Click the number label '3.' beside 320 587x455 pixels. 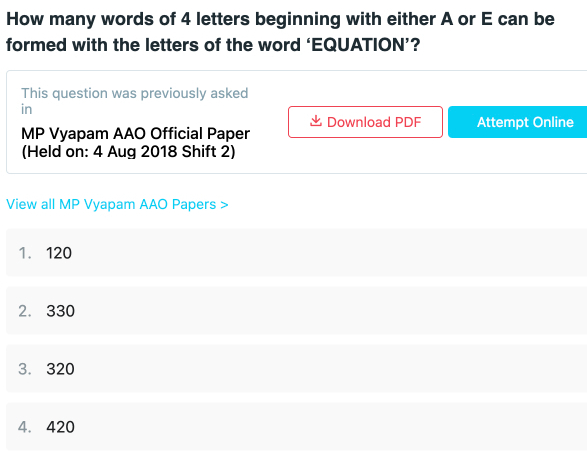point(25,369)
